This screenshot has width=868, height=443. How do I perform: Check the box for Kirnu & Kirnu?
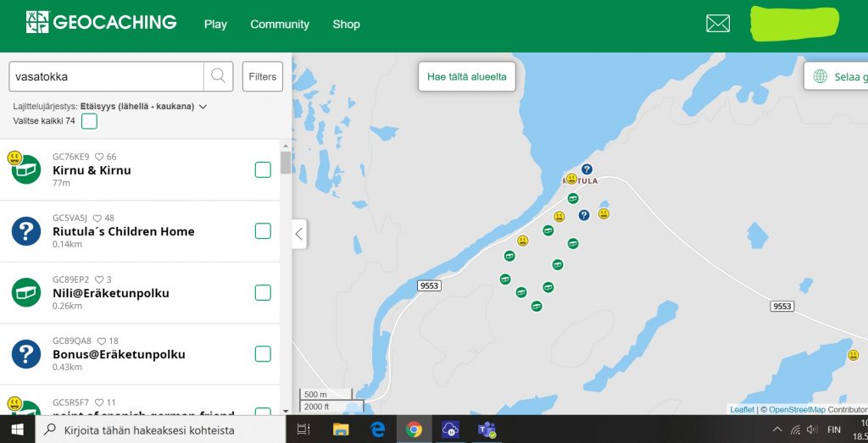[263, 169]
